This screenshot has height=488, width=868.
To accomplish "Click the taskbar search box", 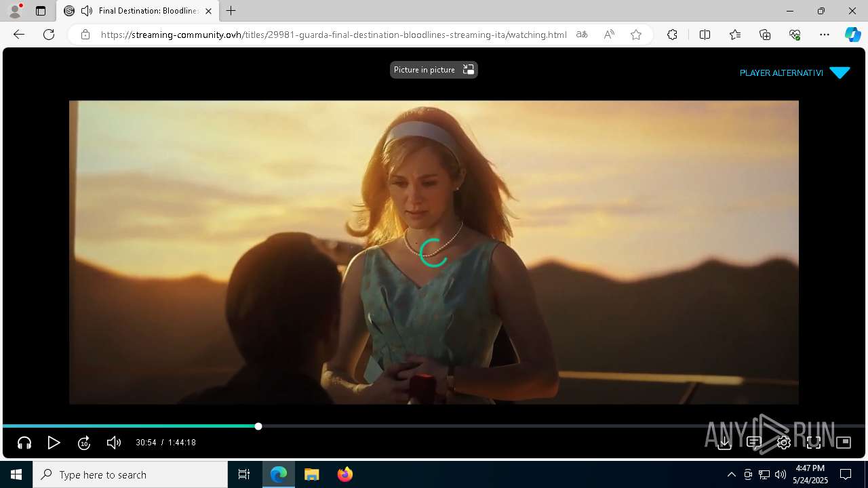I will (x=130, y=474).
